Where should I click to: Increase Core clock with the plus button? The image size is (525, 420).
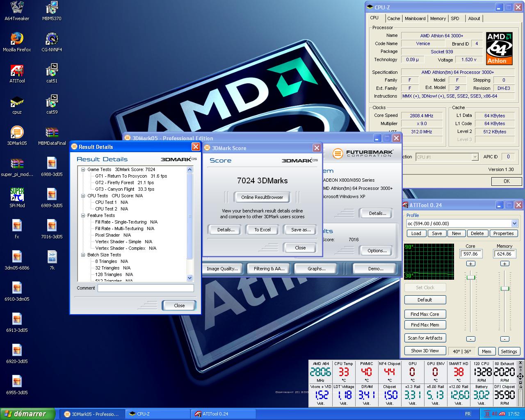click(x=471, y=264)
